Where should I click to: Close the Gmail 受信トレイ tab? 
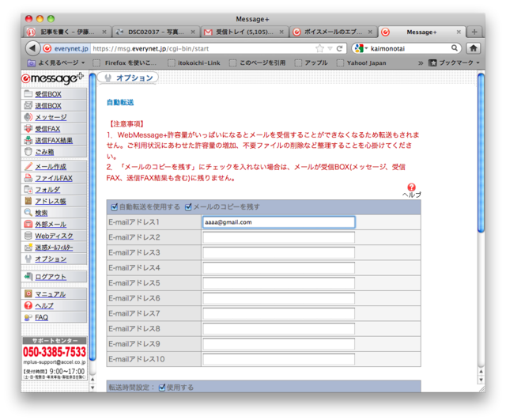(281, 32)
